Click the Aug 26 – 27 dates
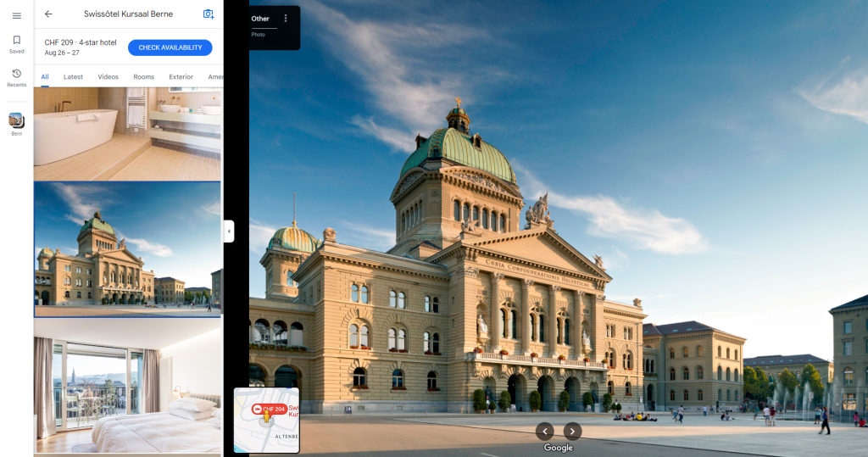868x457 pixels. (x=62, y=53)
